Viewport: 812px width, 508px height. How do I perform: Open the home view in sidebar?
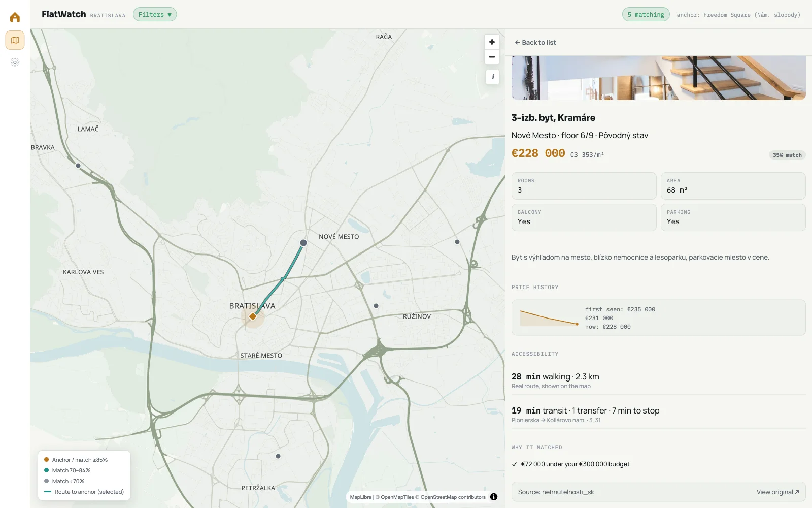point(15,17)
